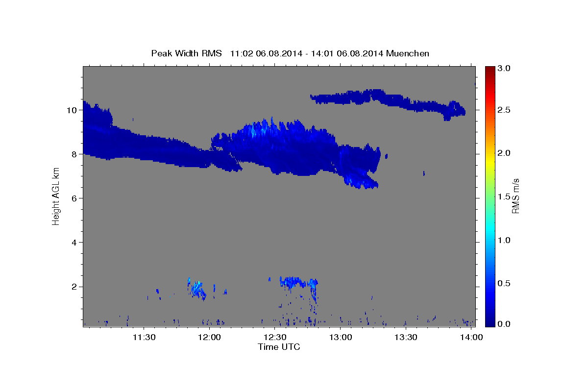Click the colorbar value 0.5

504,283
